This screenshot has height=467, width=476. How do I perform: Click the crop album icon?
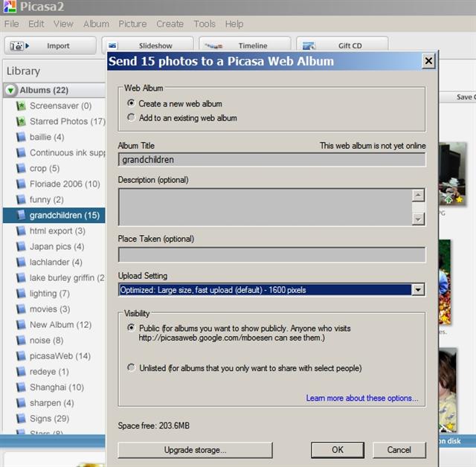click(x=21, y=168)
